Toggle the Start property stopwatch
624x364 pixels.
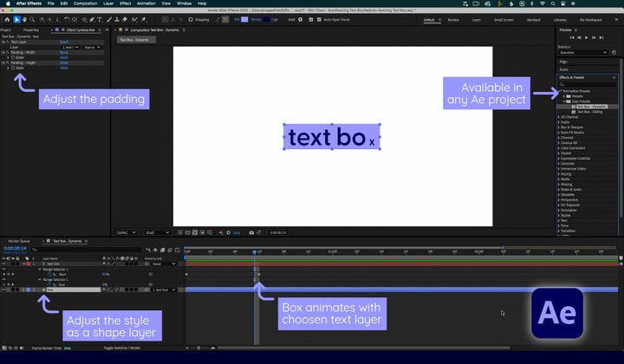(49, 274)
